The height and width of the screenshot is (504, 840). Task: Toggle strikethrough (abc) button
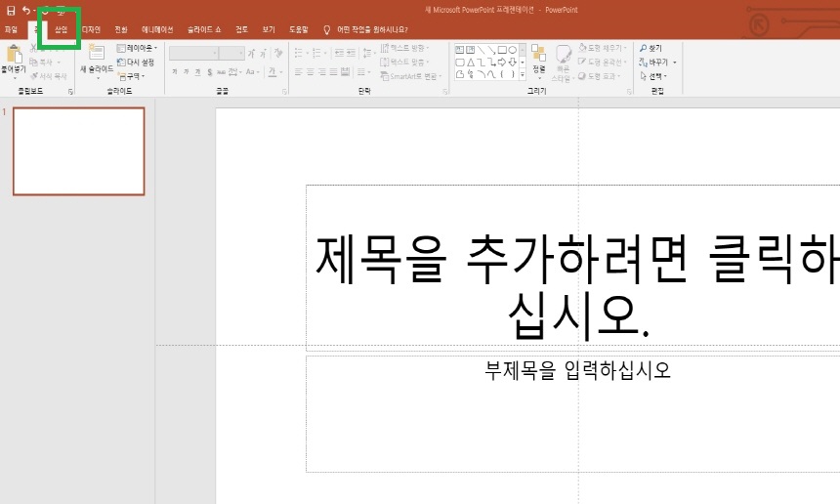221,71
